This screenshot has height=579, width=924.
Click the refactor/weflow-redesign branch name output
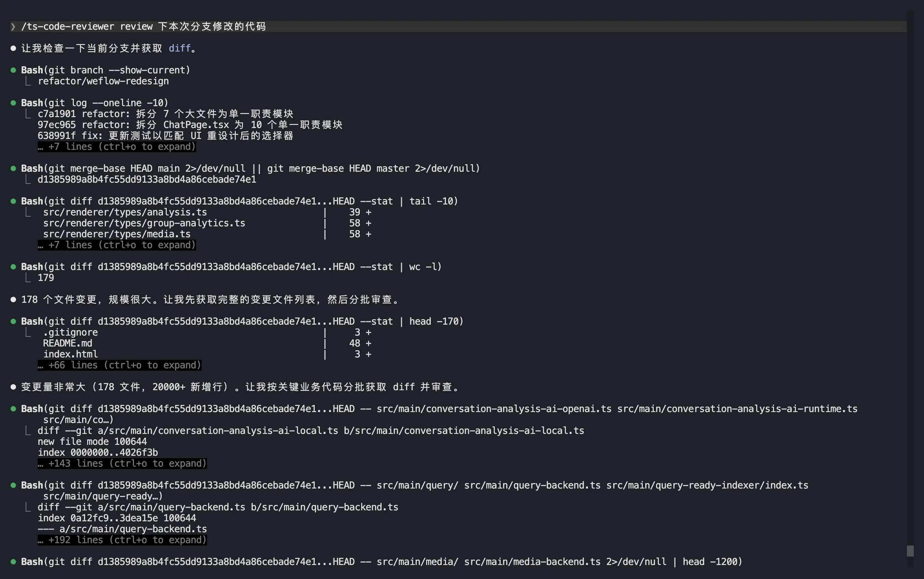103,81
